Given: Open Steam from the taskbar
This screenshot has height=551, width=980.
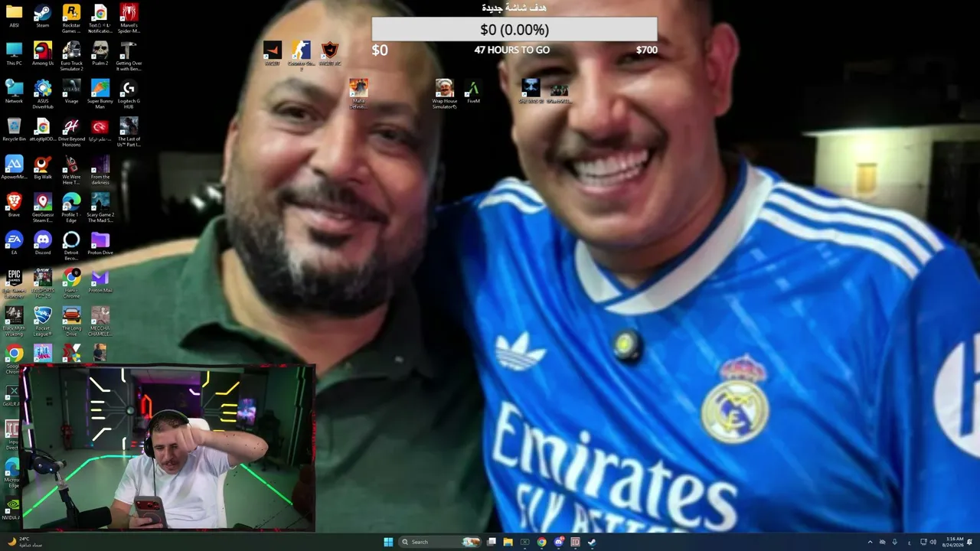Looking at the screenshot, I should click(x=592, y=542).
